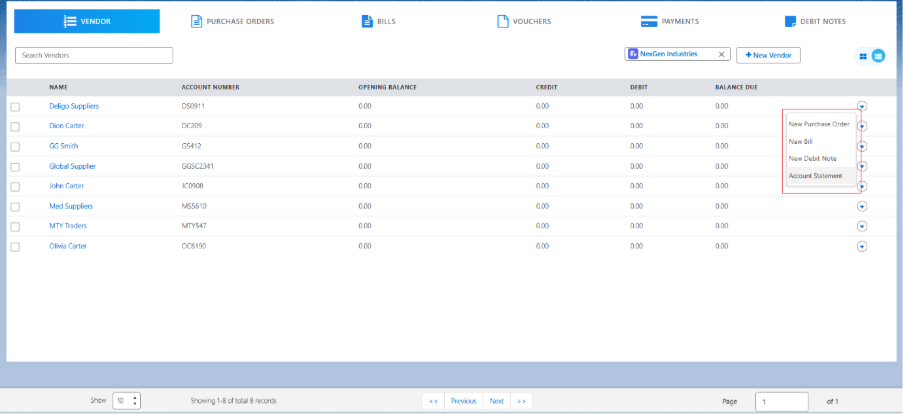This screenshot has width=903, height=414.
Task: Open the Show records per page selector
Action: click(x=126, y=400)
